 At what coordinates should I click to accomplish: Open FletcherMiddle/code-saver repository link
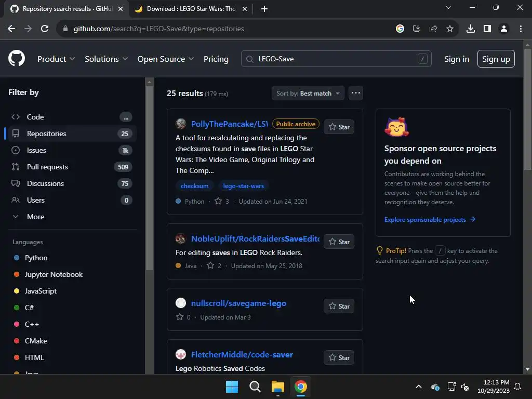[x=242, y=354]
